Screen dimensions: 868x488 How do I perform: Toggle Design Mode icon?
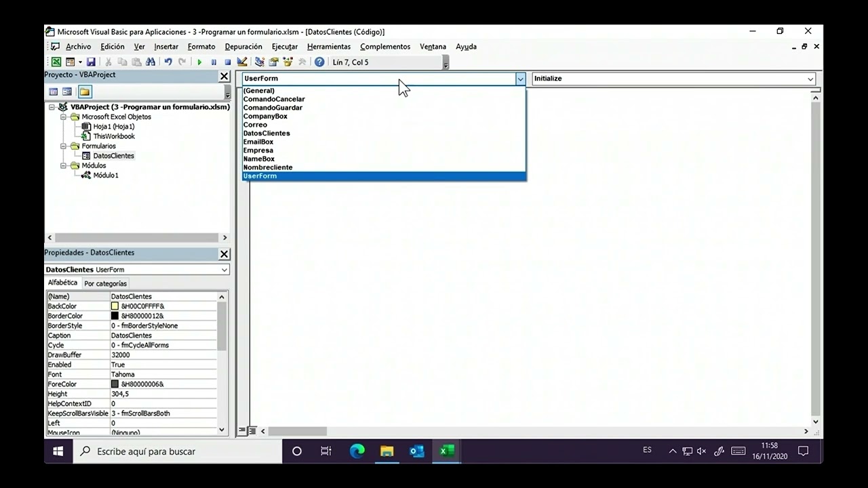[242, 62]
